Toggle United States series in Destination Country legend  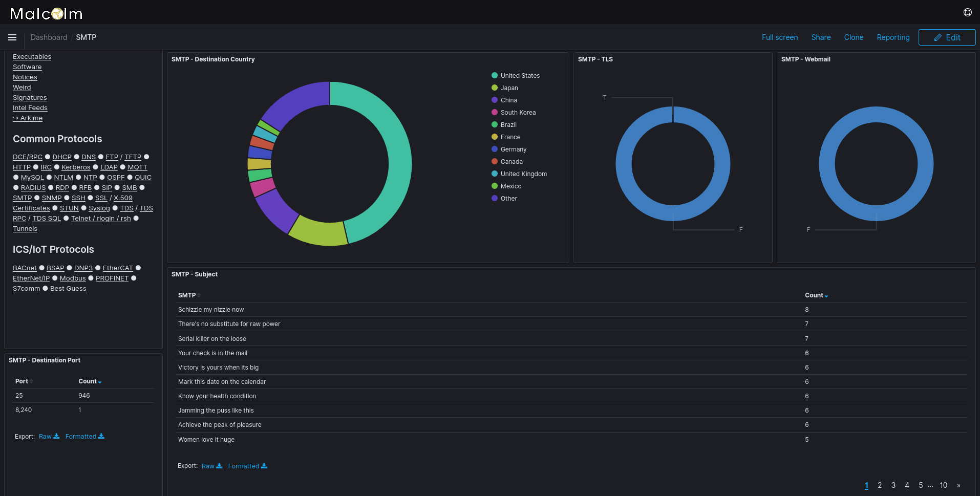pyautogui.click(x=519, y=75)
